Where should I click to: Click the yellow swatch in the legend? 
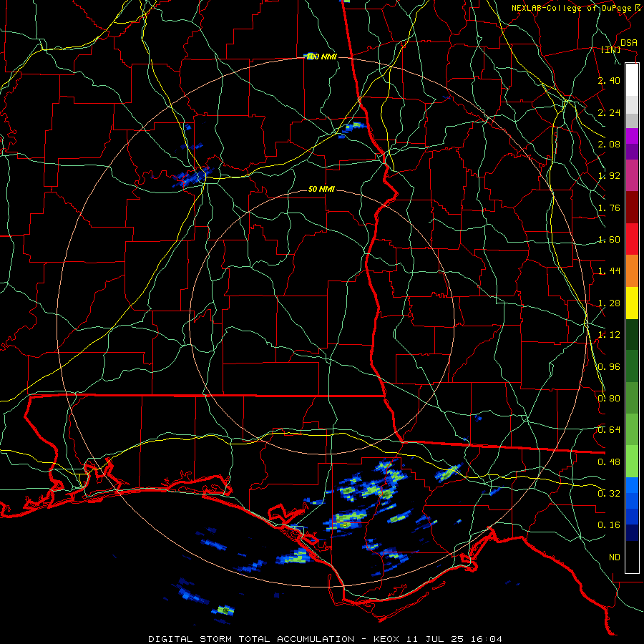[x=632, y=303]
